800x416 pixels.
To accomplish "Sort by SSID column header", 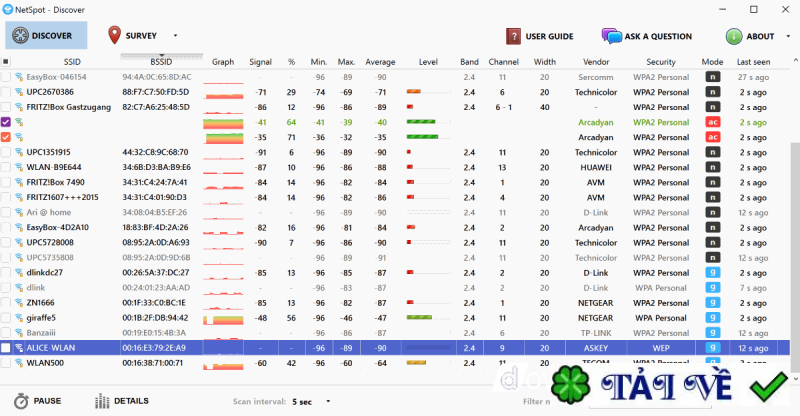I will [x=72, y=62].
